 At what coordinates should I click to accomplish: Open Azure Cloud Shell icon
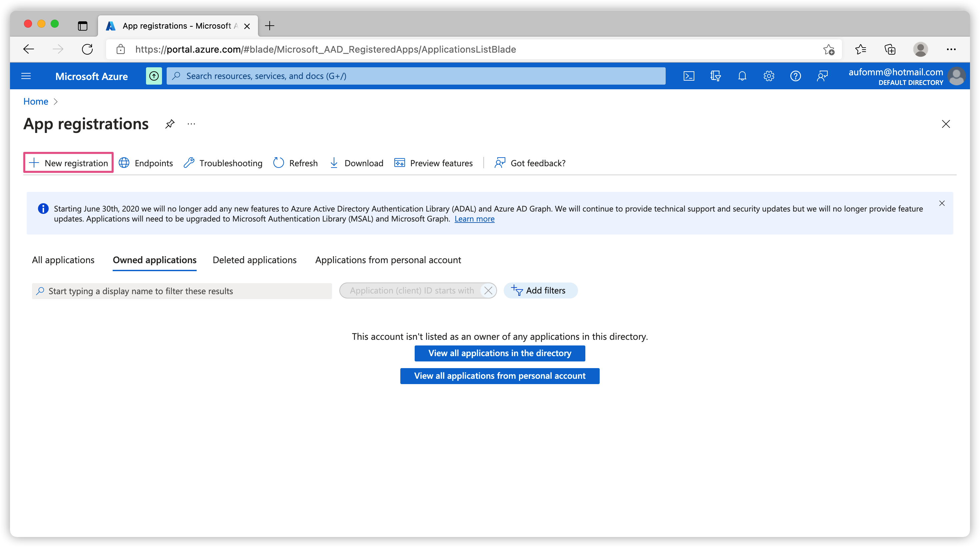[689, 76]
